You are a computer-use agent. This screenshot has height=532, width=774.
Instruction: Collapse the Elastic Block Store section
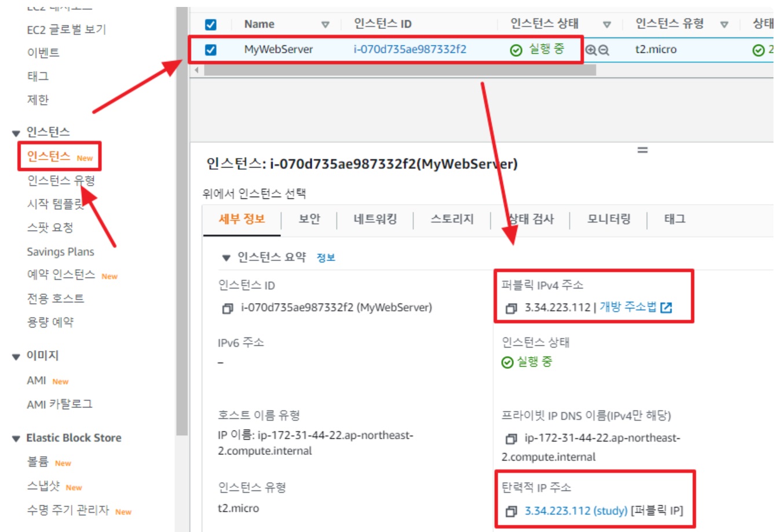tap(16, 439)
